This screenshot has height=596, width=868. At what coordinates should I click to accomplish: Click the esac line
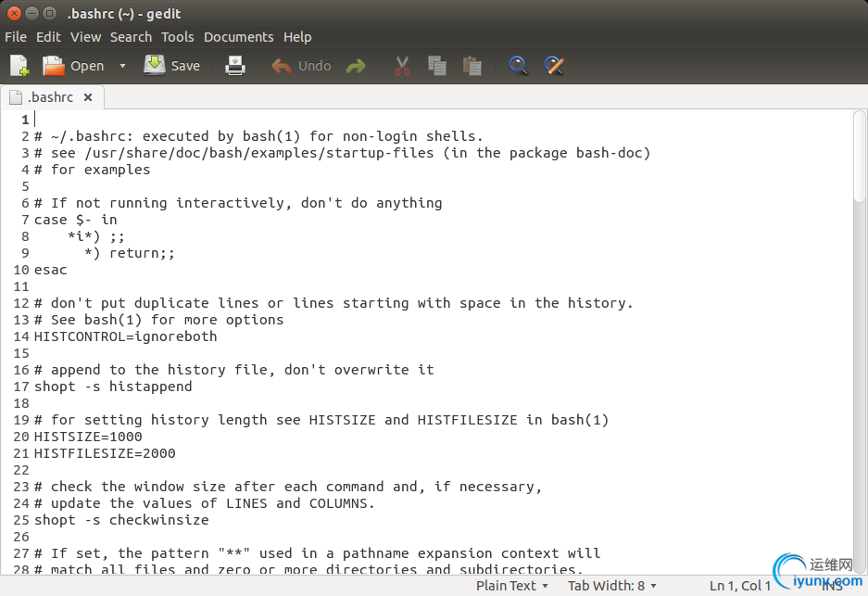[50, 270]
